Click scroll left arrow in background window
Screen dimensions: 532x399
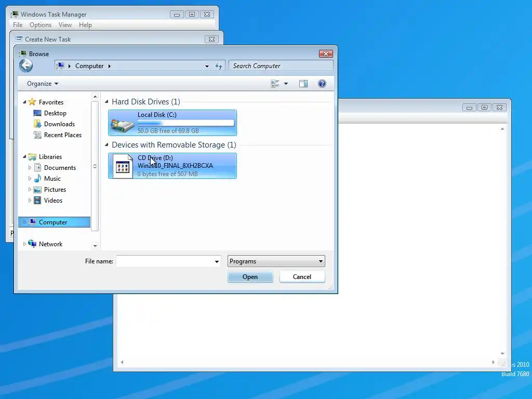coord(122,362)
